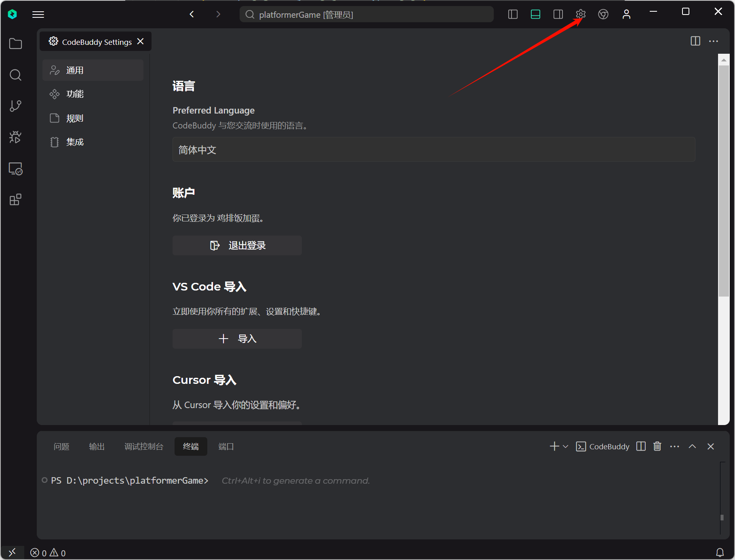Go forward with the right arrow

(x=218, y=14)
